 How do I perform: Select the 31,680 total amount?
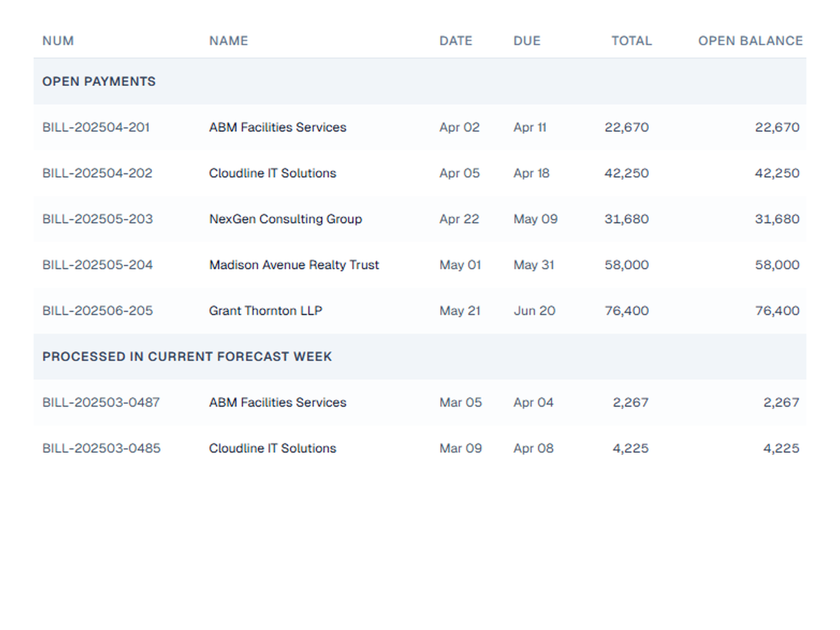coord(627,219)
